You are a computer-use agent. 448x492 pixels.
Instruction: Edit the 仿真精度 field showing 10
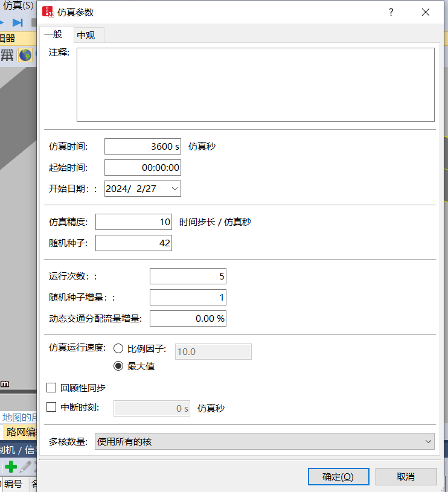tap(133, 222)
